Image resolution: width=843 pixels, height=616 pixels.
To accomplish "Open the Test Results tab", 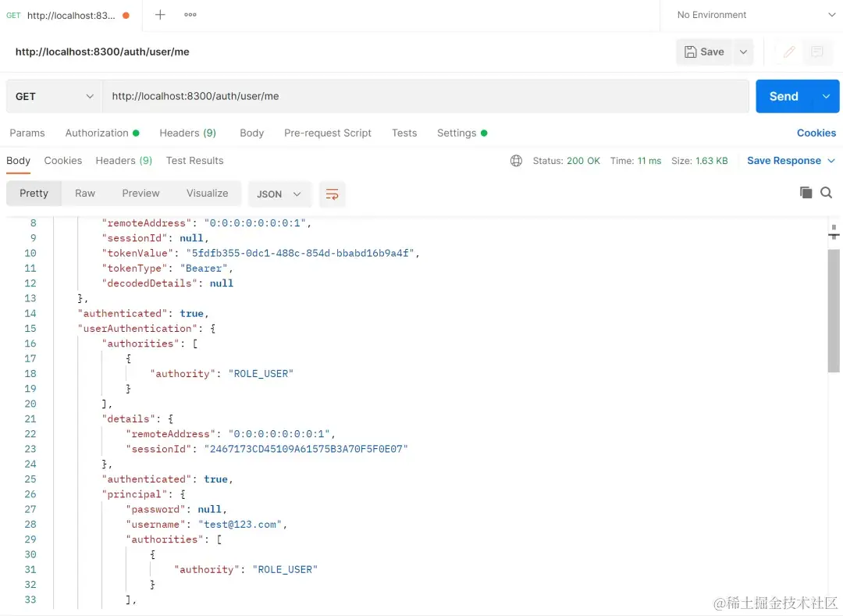I will 194,161.
